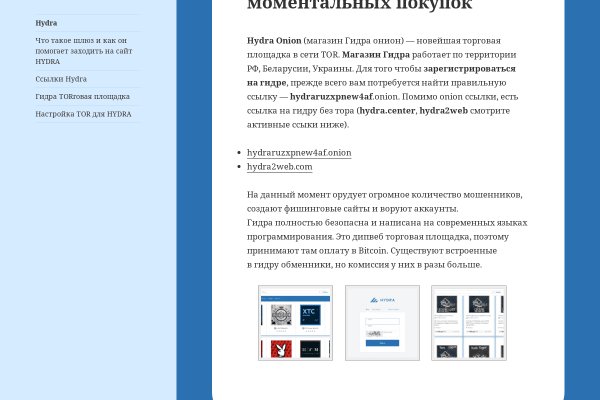Click the hydraruzxpnew4af.onion list link
The height and width of the screenshot is (400, 600).
click(299, 152)
